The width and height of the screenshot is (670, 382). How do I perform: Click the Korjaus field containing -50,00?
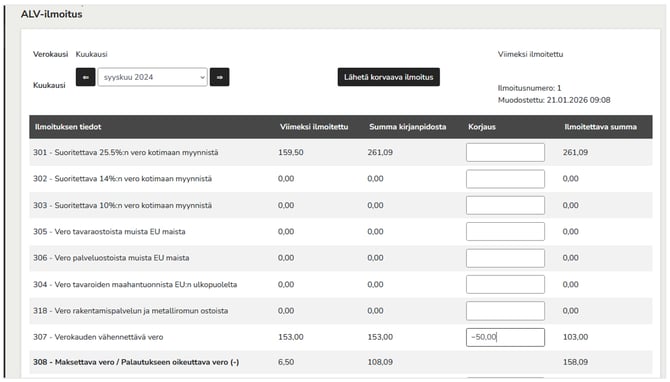tap(505, 337)
